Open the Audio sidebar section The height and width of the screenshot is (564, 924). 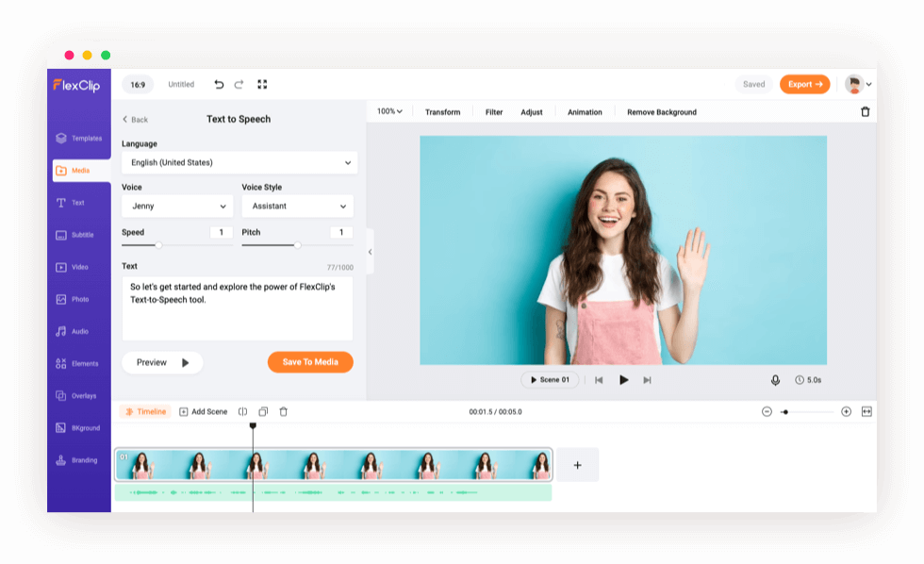pyautogui.click(x=72, y=331)
